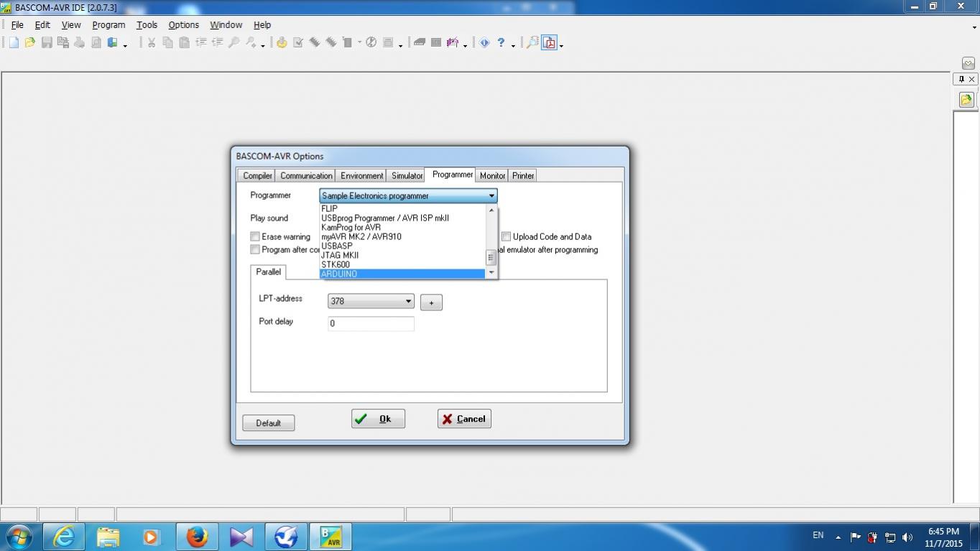
Task: Click the blue info diamond toolbar icon
Action: coord(484,43)
